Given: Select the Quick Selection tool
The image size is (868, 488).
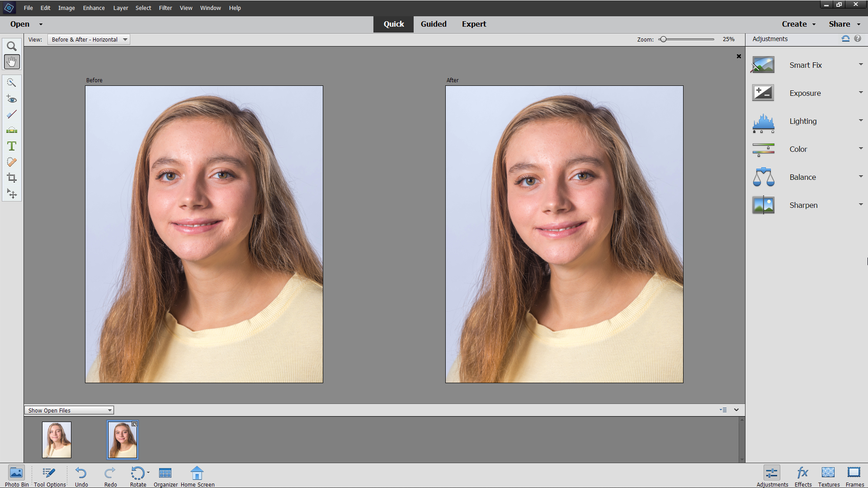Looking at the screenshot, I should (x=12, y=83).
